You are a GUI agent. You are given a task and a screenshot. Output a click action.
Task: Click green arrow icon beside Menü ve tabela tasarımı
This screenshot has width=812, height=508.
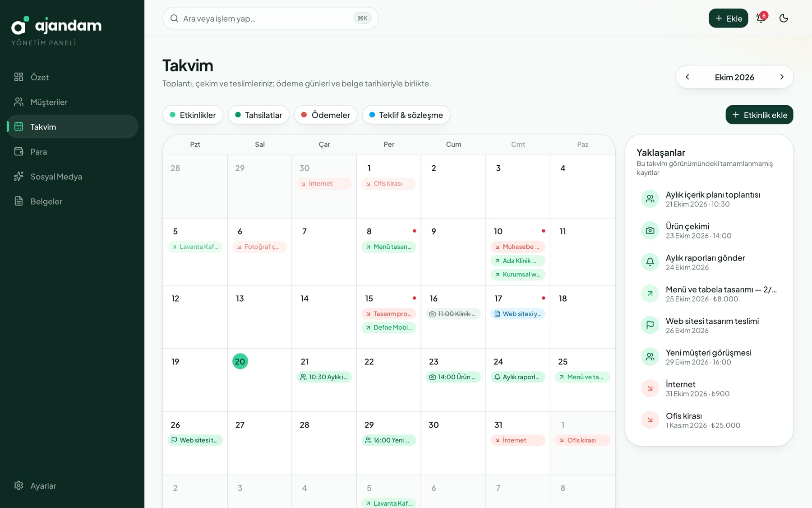(x=650, y=294)
